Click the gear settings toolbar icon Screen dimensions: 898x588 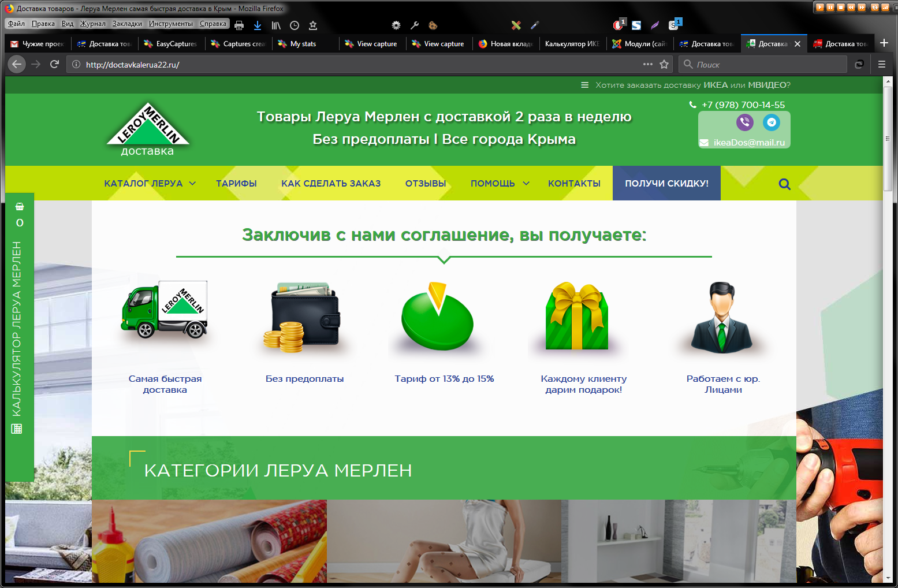click(x=396, y=25)
